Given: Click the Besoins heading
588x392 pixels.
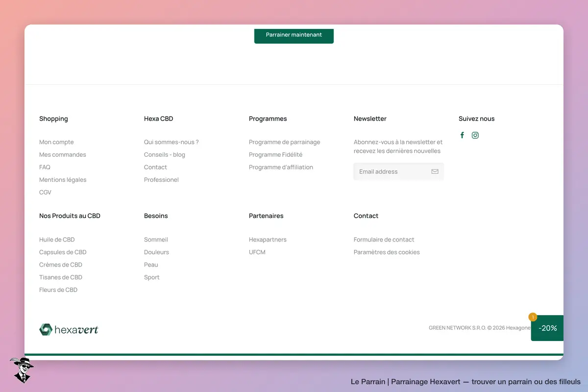Looking at the screenshot, I should (x=156, y=216).
